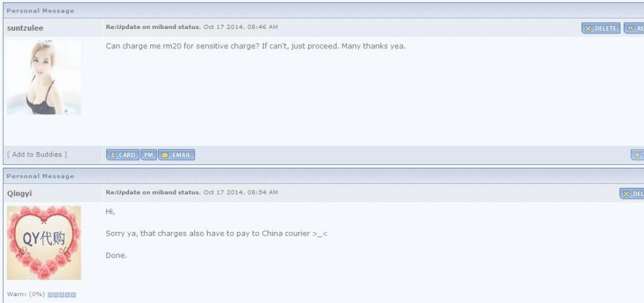
Task: Click the text about rm20 sensitive charge
Action: tap(255, 46)
